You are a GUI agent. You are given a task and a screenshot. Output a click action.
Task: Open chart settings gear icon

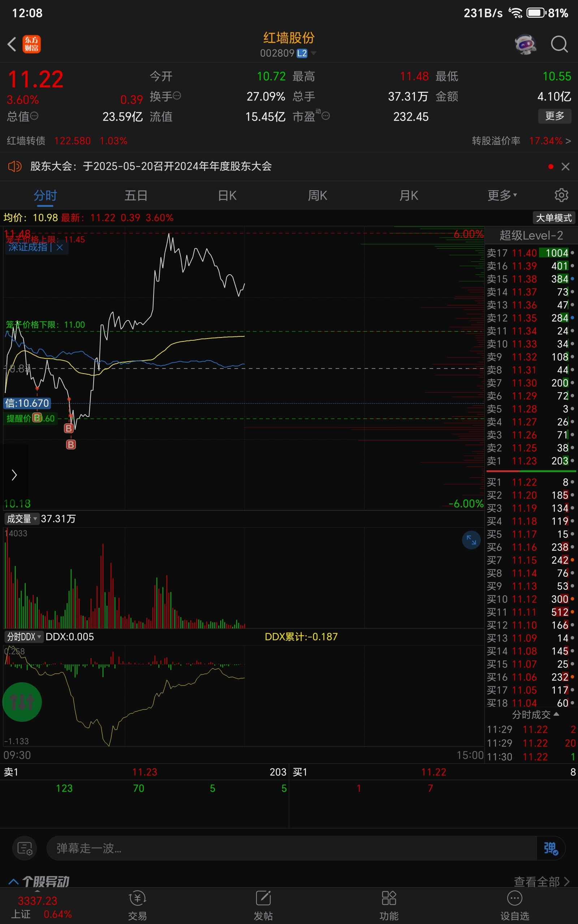[561, 195]
